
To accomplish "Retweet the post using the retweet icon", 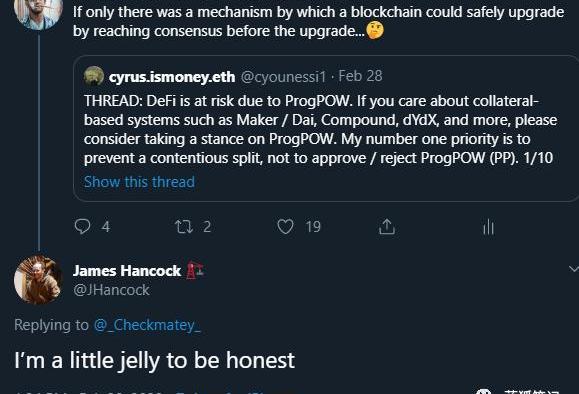I will tap(184, 227).
